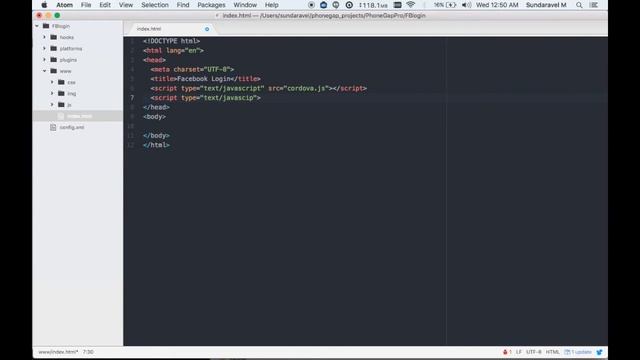Click the volume icon in menu bar
640x360 pixels.
click(466, 5)
